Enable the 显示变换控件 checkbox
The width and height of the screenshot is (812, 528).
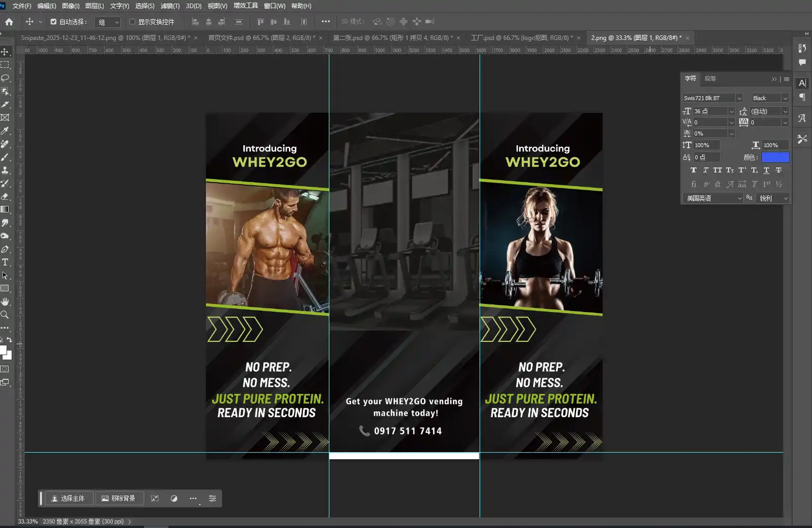pyautogui.click(x=132, y=22)
